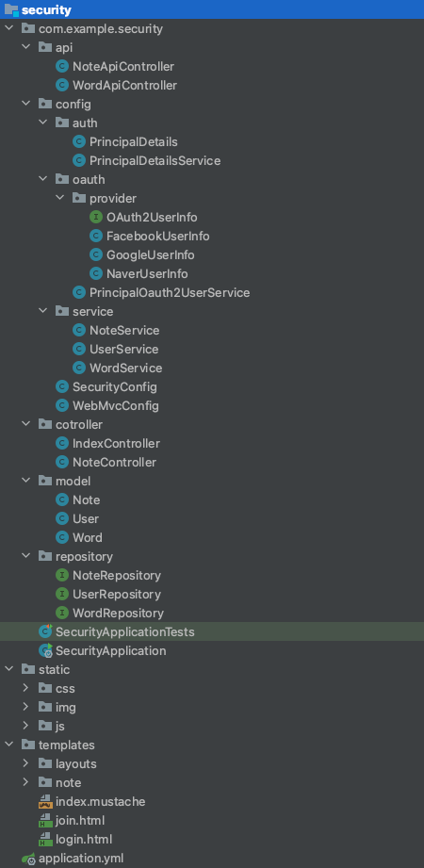Collapse the auth package
This screenshot has height=868, width=424.
43,123
